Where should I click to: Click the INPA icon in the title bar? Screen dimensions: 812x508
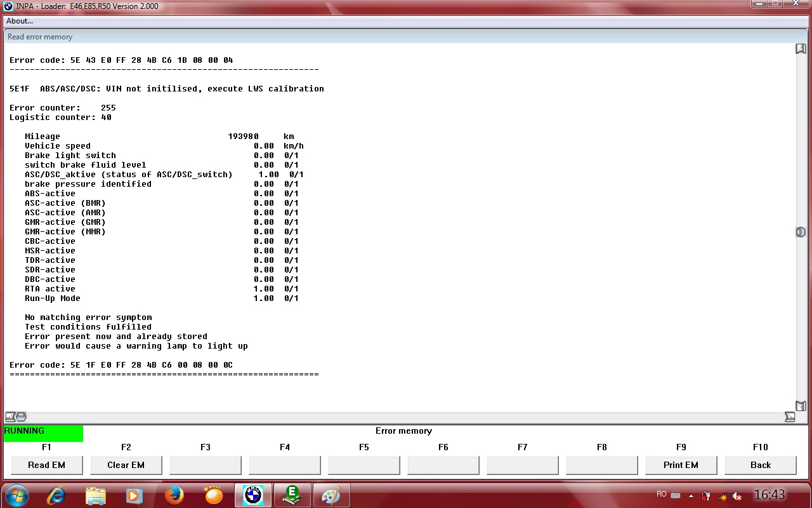[8, 6]
